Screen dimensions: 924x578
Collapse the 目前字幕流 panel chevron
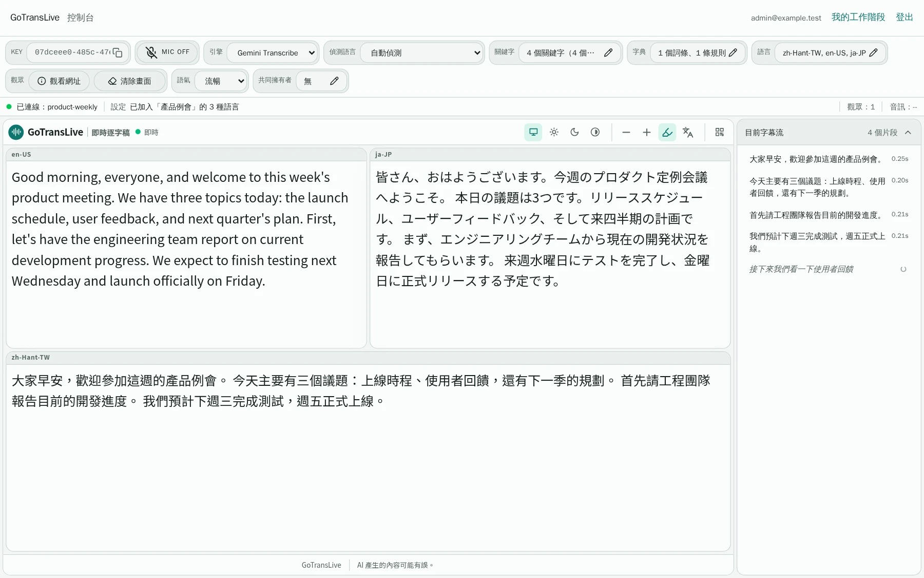(x=908, y=132)
